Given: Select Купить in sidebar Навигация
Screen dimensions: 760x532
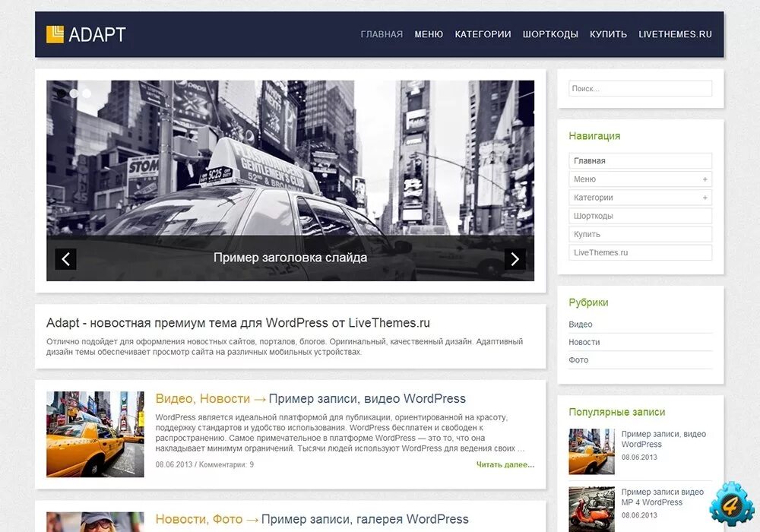Looking at the screenshot, I should tap(640, 235).
